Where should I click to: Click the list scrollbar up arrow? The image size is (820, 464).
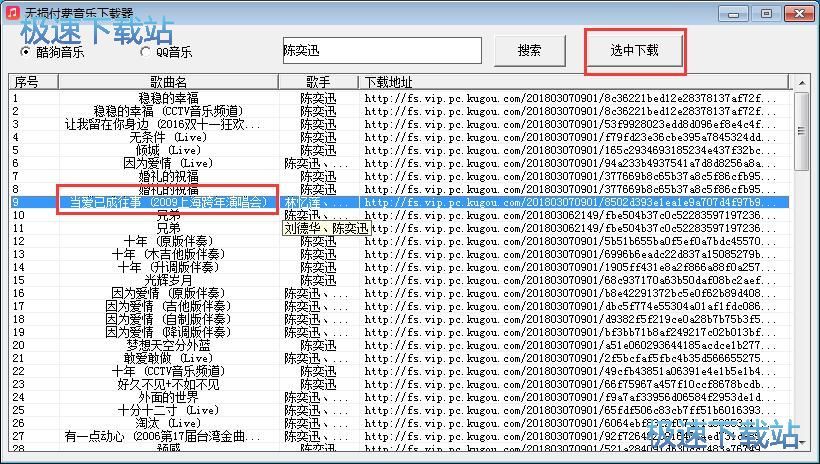tap(801, 82)
